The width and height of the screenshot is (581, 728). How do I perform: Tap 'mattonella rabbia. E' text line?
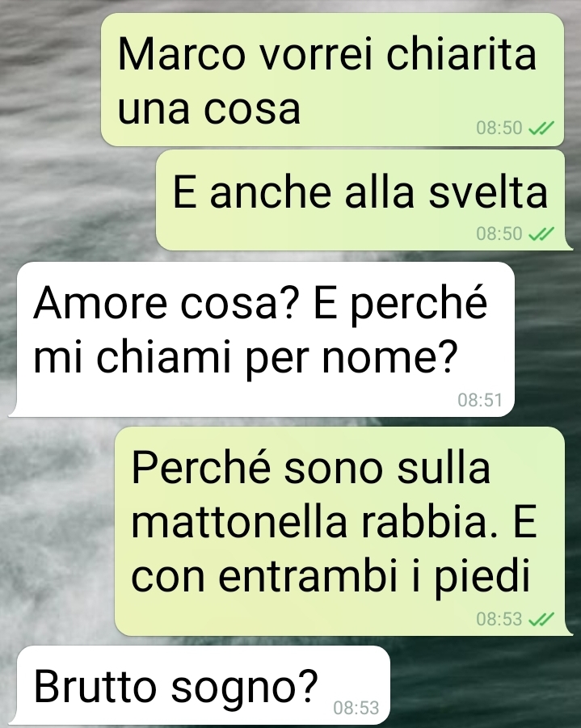coord(334,522)
